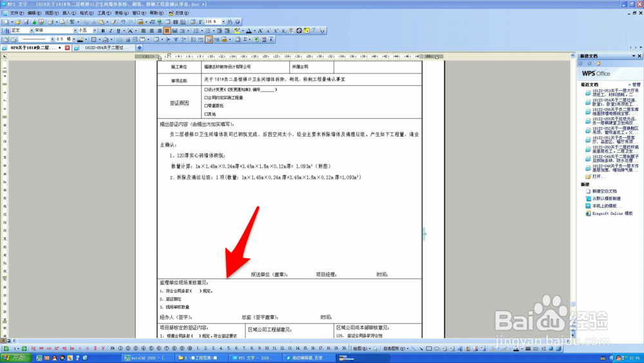
Task: Toggle the highlighted table gridlines button
Action: tap(209, 39)
